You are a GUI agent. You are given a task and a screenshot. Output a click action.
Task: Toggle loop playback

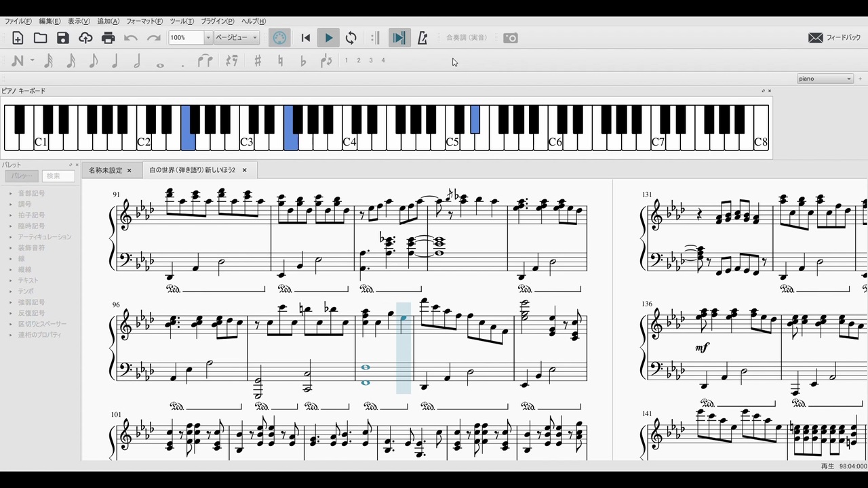click(351, 38)
